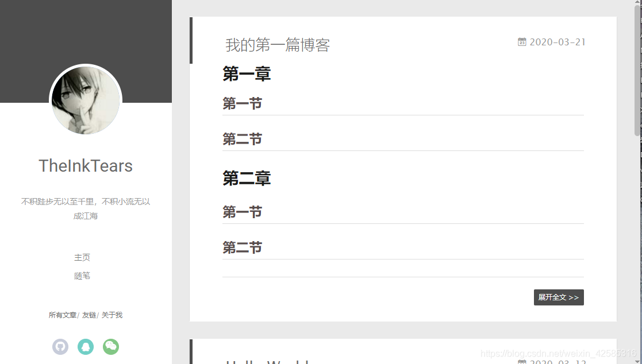Open the WeChat contact icon
Image resolution: width=642 pixels, height=364 pixels.
click(110, 347)
